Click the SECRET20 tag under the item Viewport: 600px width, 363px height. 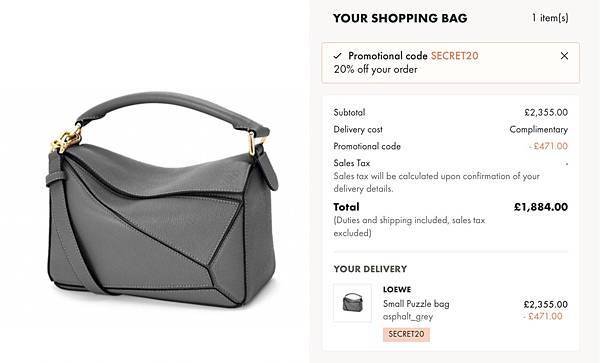(406, 334)
